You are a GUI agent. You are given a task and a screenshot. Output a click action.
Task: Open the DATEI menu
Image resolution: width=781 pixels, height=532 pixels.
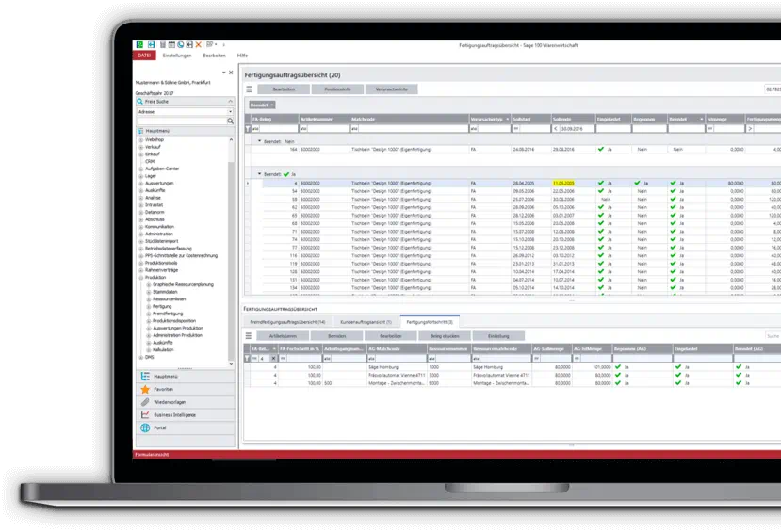point(144,56)
